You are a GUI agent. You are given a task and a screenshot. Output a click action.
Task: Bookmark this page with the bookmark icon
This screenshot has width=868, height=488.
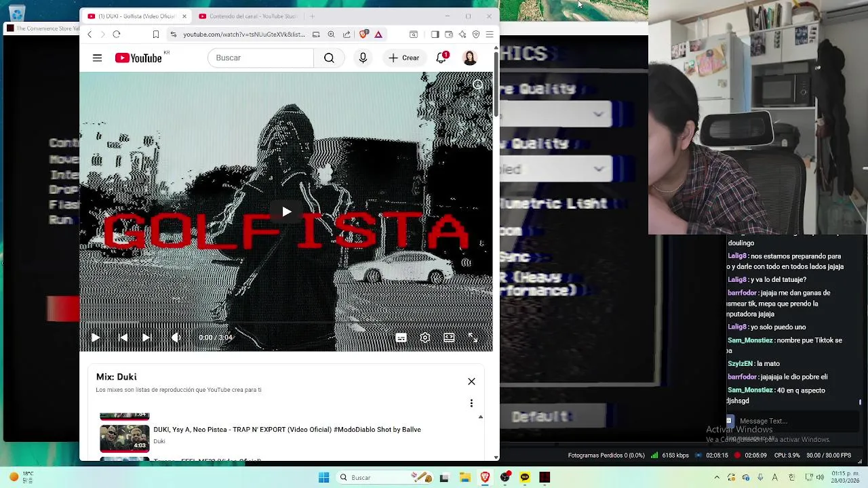[156, 35]
